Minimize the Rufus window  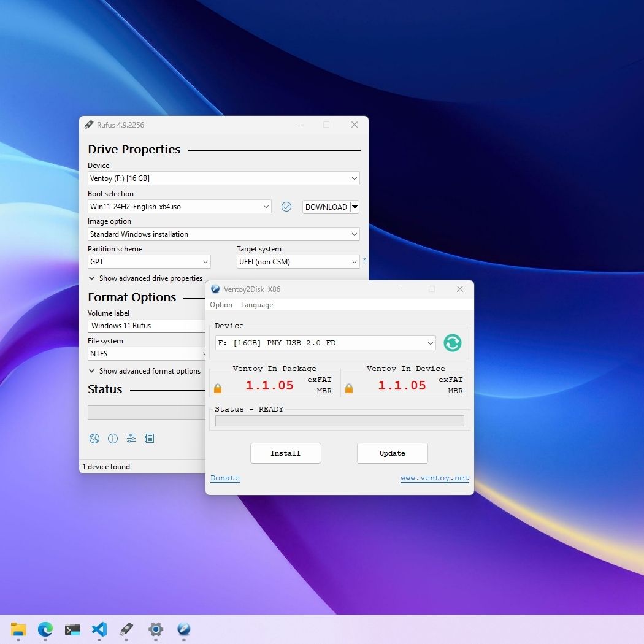coord(299,125)
